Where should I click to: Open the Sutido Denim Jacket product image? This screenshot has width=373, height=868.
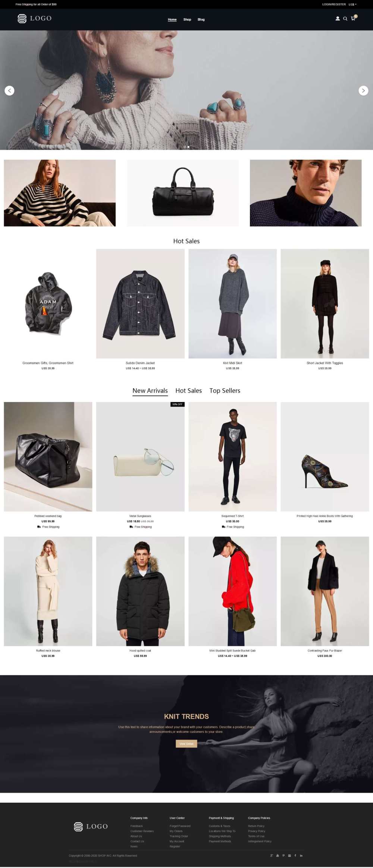(140, 304)
